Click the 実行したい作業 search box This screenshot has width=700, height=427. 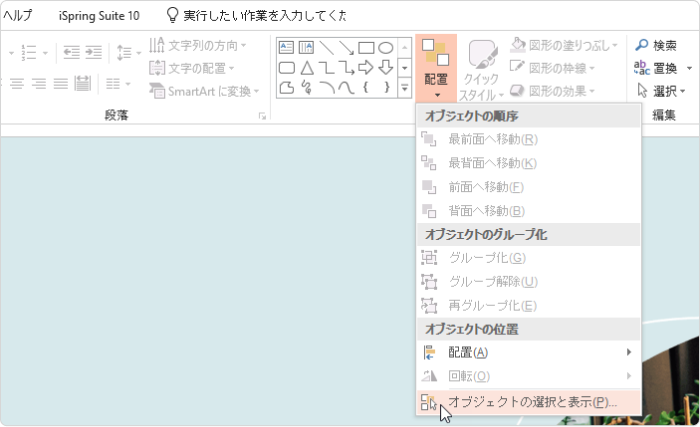coord(257,15)
